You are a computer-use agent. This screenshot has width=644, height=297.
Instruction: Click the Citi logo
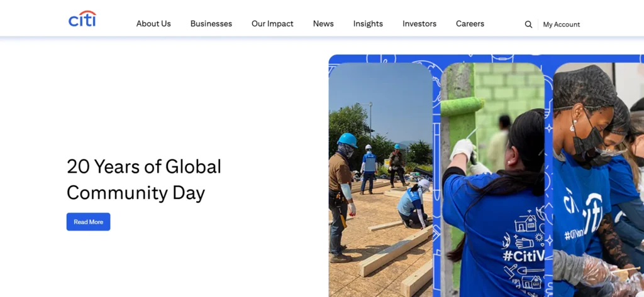pos(82,19)
